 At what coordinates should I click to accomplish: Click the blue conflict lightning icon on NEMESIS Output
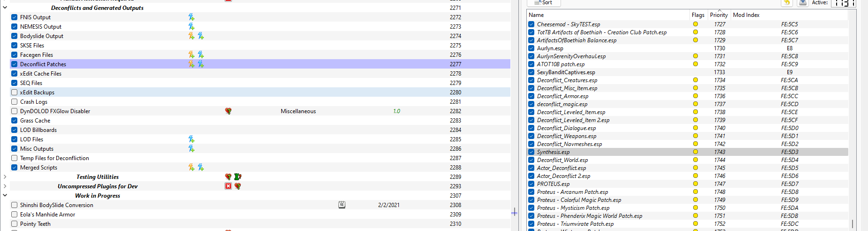click(191, 27)
